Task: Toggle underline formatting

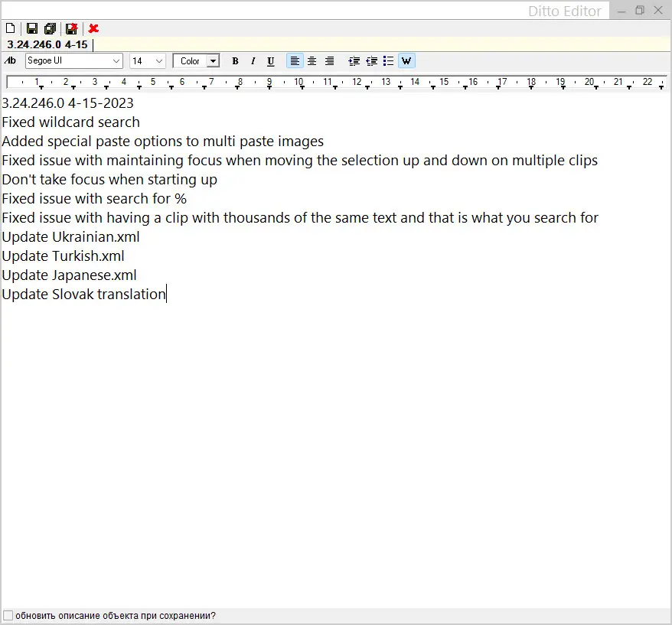Action: coord(270,61)
